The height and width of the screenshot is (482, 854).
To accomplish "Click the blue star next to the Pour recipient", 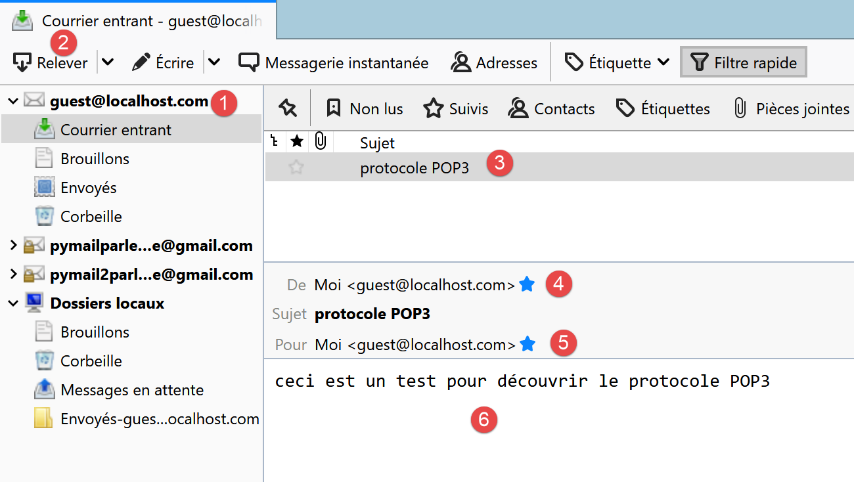I will 528,345.
